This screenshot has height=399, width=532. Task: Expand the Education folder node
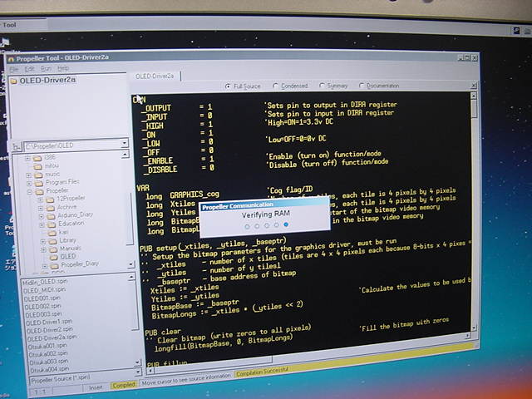pos(42,224)
